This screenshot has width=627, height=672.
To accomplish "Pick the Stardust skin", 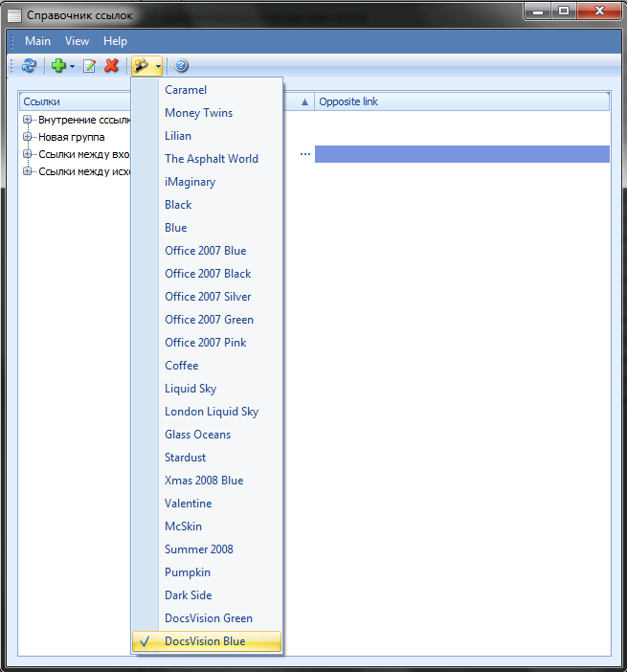I will [x=207, y=458].
